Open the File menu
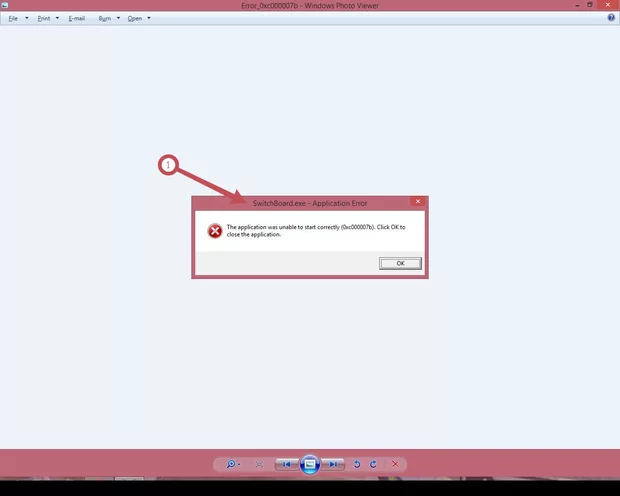 (13, 18)
